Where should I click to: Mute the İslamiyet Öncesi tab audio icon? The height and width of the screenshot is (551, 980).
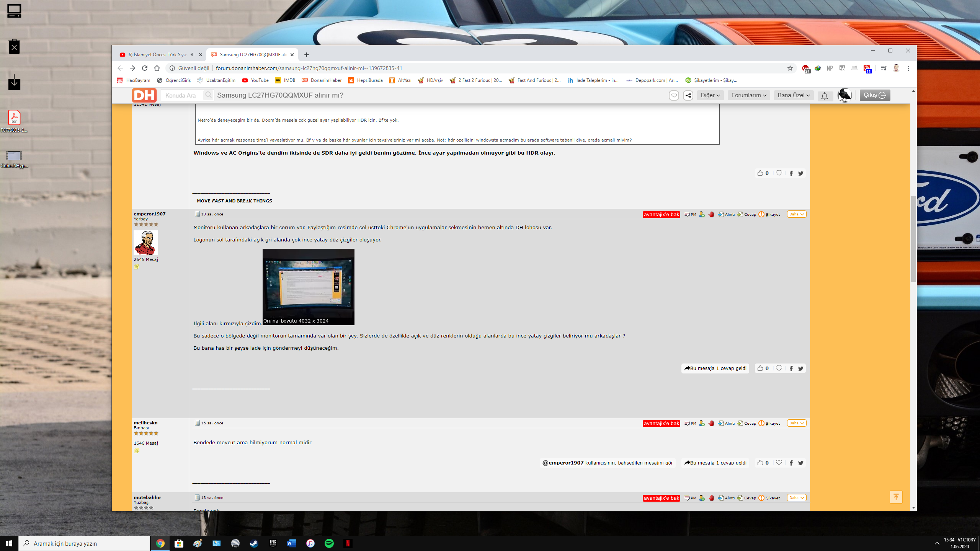pyautogui.click(x=192, y=55)
